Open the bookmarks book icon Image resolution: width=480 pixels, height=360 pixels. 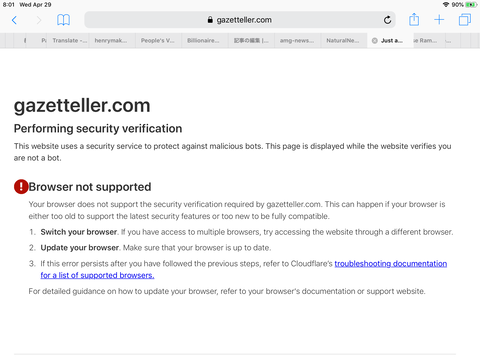[63, 20]
